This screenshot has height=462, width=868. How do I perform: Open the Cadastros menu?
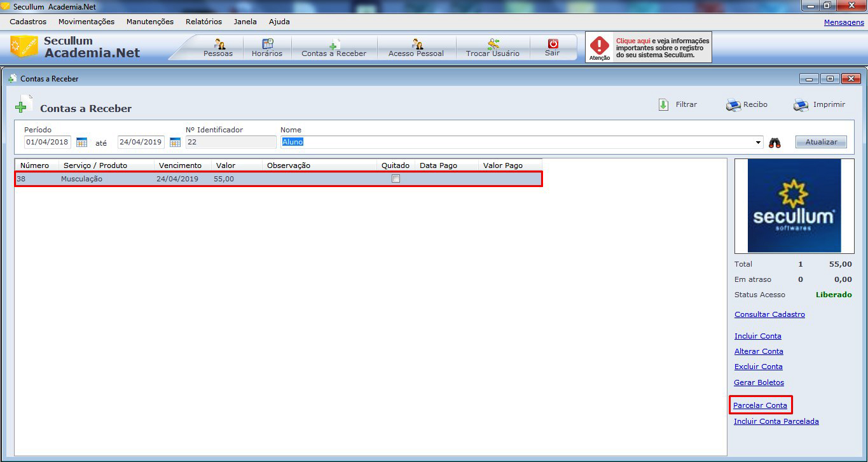pos(28,22)
